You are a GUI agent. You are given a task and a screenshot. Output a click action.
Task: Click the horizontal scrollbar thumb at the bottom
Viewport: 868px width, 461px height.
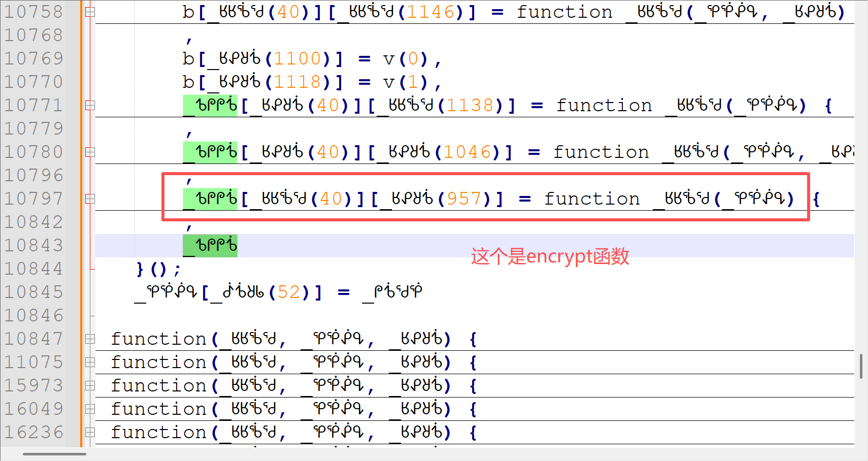click(x=54, y=454)
